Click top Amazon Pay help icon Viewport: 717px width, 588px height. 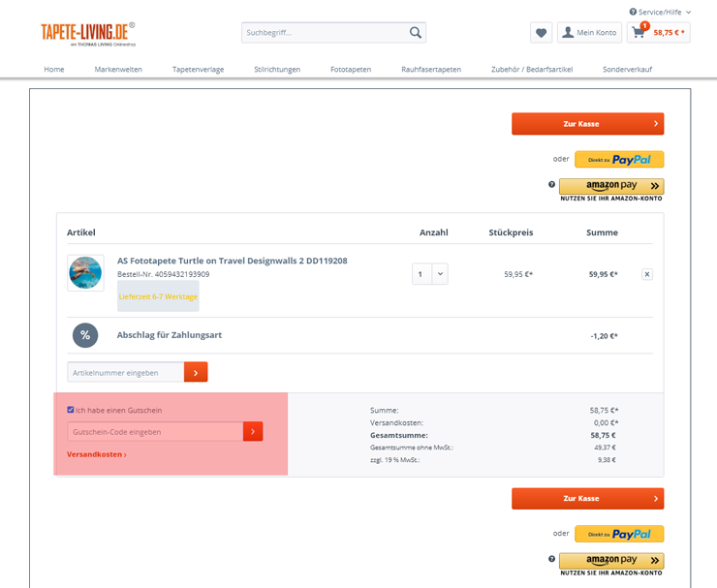click(551, 184)
